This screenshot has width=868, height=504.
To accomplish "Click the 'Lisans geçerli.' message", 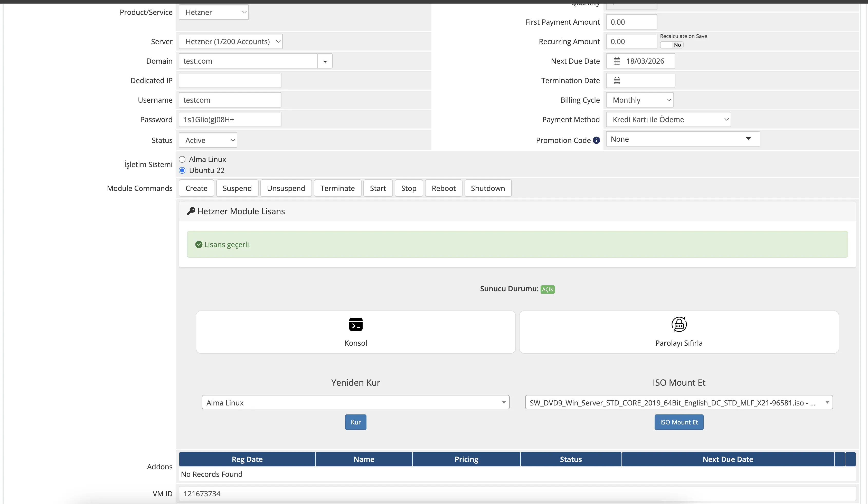I will click(227, 244).
